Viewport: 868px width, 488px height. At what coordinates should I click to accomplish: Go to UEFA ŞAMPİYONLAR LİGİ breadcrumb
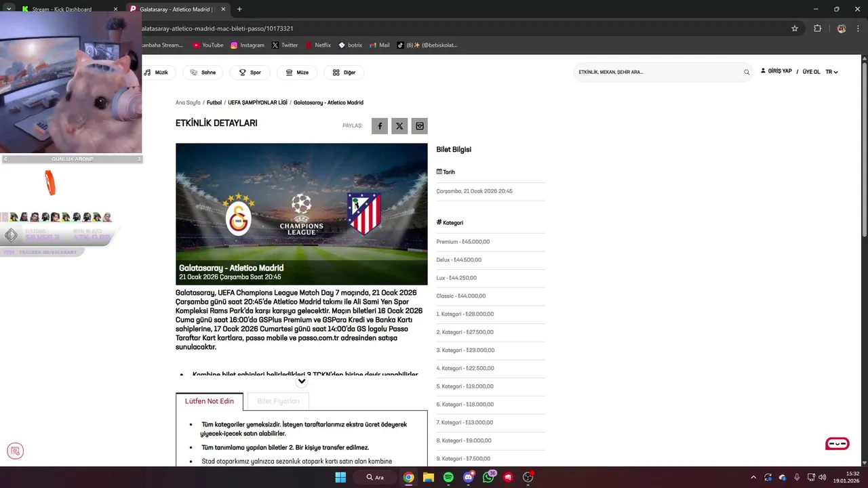258,103
